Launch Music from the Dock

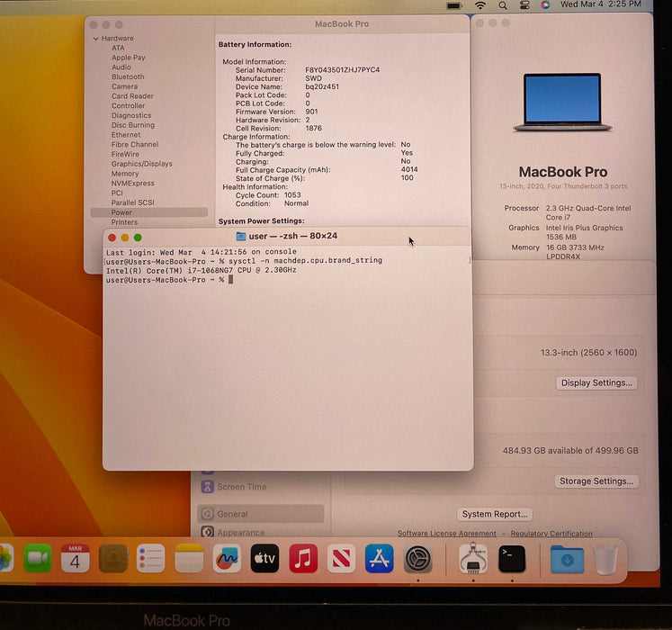coord(303,558)
